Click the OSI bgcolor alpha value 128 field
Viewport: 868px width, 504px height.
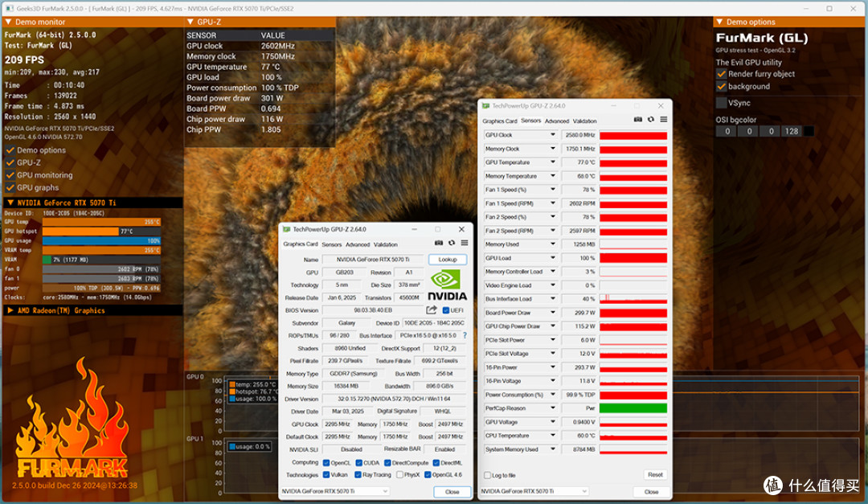click(x=792, y=131)
